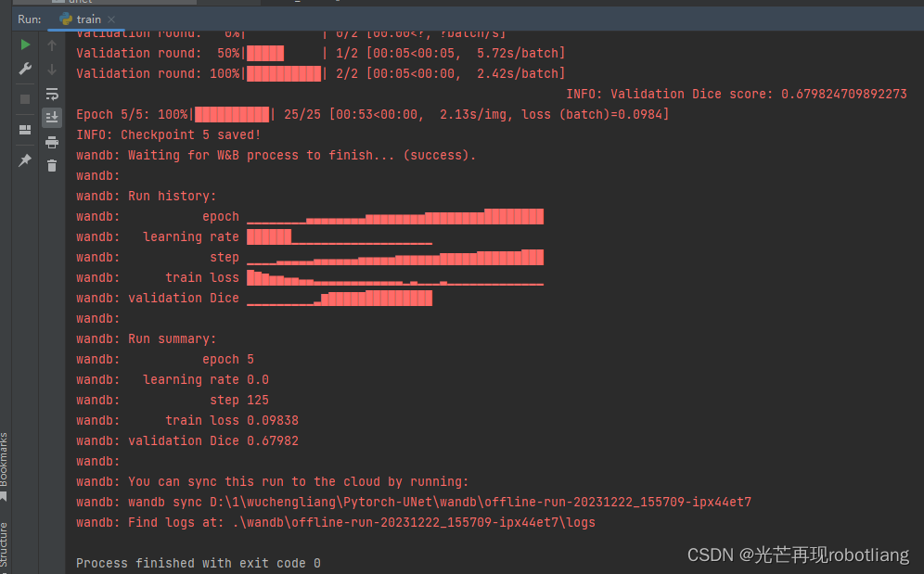
Task: Click the Validation round 100% progress line
Action: [x=321, y=73]
